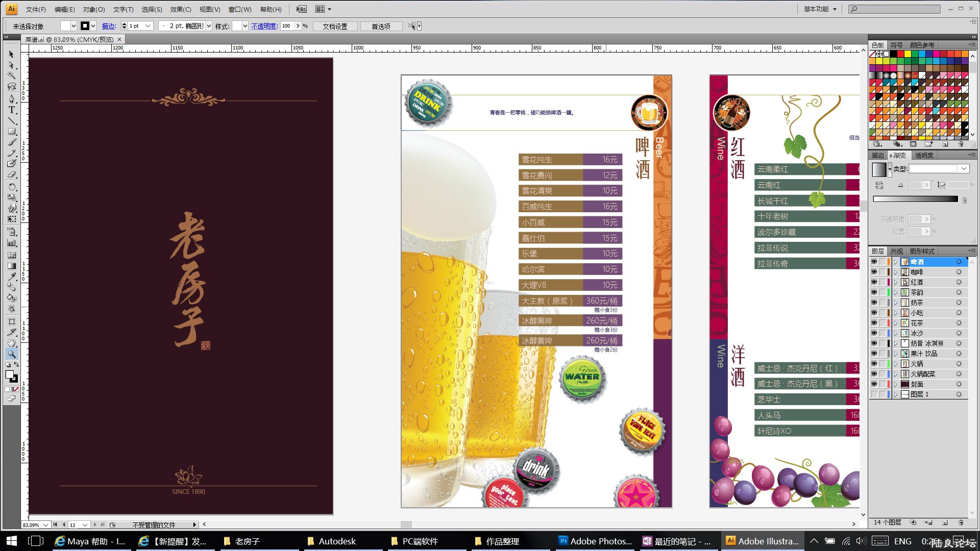The image size is (980, 551).
Task: Toggle visibility of the 小吃 layer
Action: [x=874, y=313]
